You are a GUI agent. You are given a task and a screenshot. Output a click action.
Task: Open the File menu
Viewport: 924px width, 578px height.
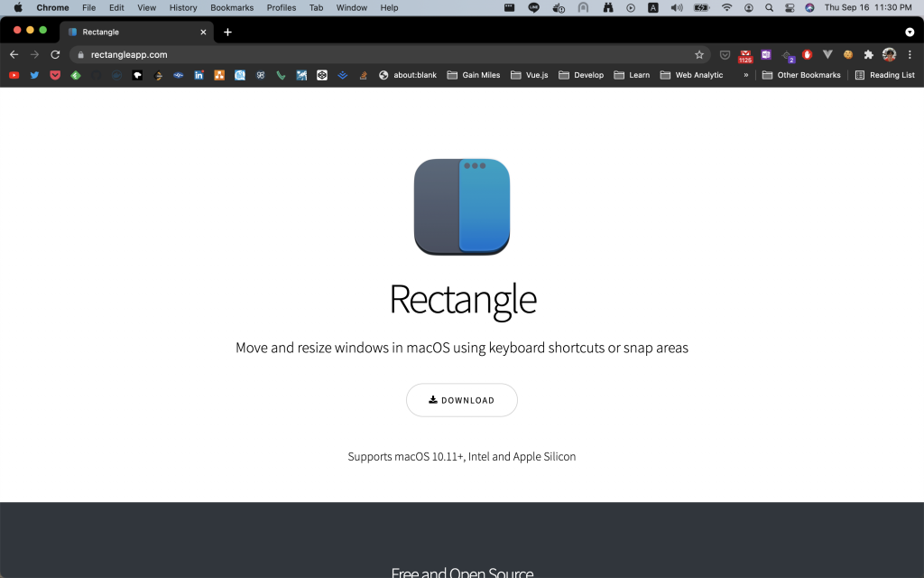click(89, 7)
